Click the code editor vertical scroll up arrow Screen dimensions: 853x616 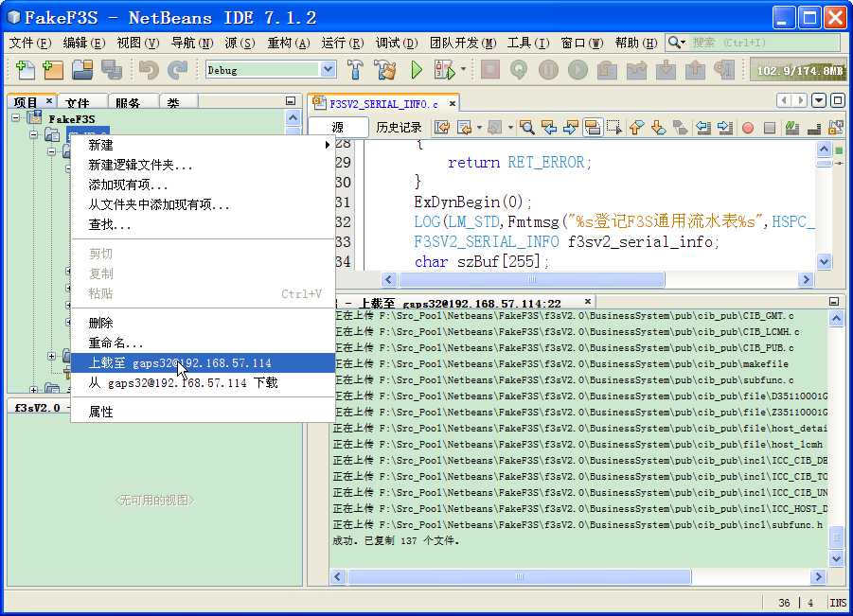point(825,149)
